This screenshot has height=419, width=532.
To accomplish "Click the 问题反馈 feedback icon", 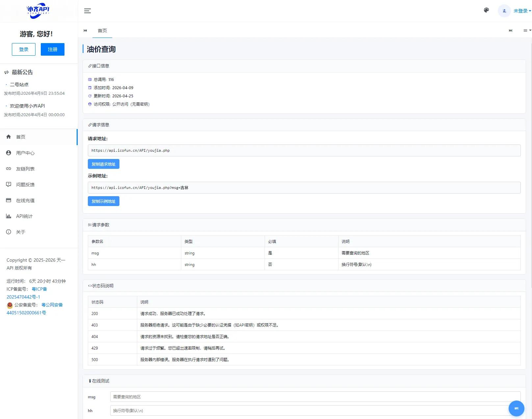I will pyautogui.click(x=9, y=184).
